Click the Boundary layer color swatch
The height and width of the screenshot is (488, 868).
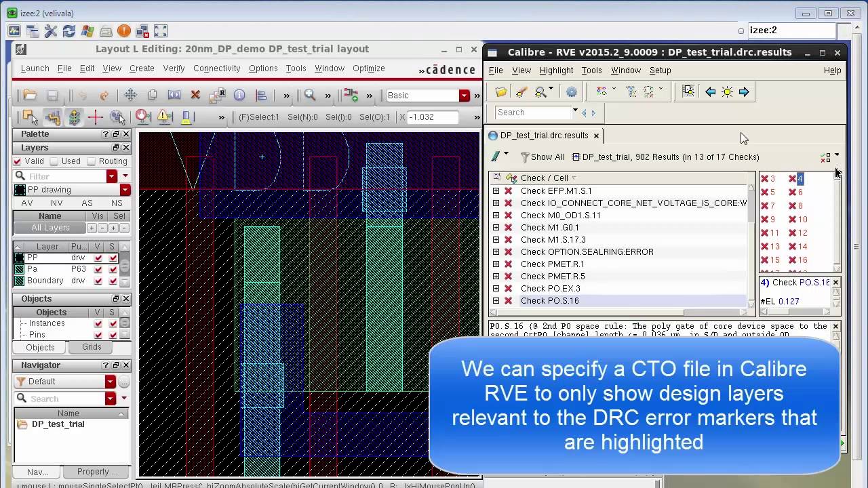click(x=19, y=281)
